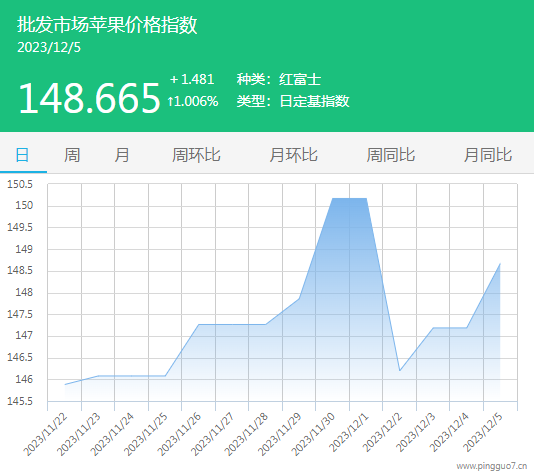Click the title 批发市场苹果价格指数
Screen dimensions: 534x476
point(107,25)
